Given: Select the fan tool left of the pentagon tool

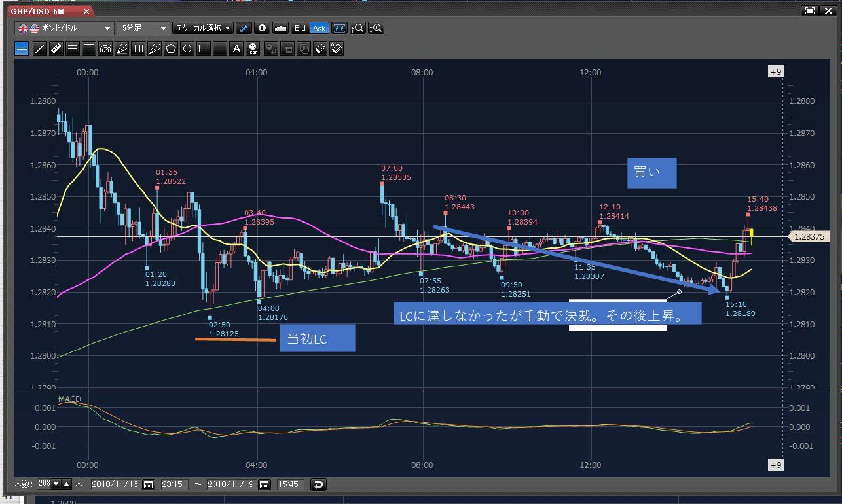Looking at the screenshot, I should [155, 48].
